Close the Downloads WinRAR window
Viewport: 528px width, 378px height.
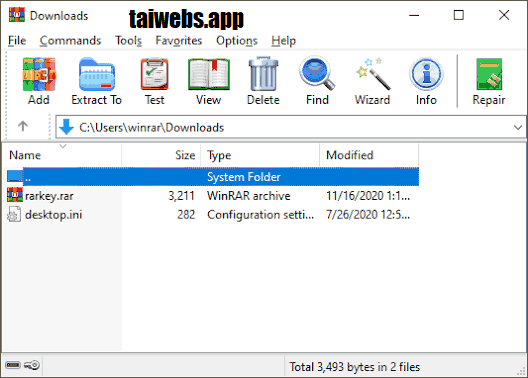[x=504, y=15]
